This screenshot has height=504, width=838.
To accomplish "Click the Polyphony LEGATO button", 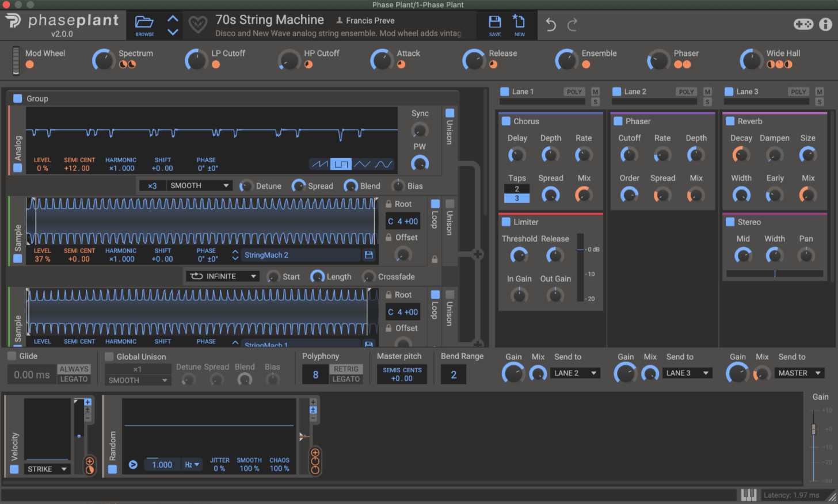I will pyautogui.click(x=346, y=379).
